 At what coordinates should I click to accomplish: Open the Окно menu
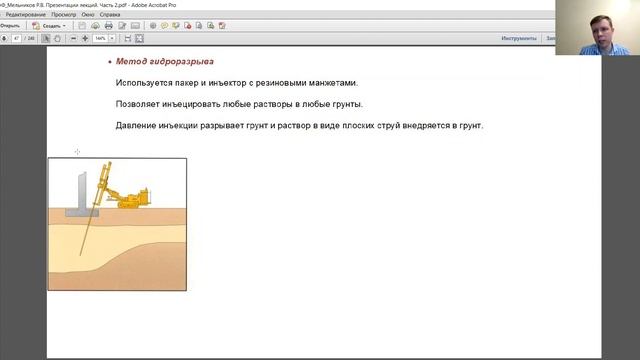(x=88, y=15)
